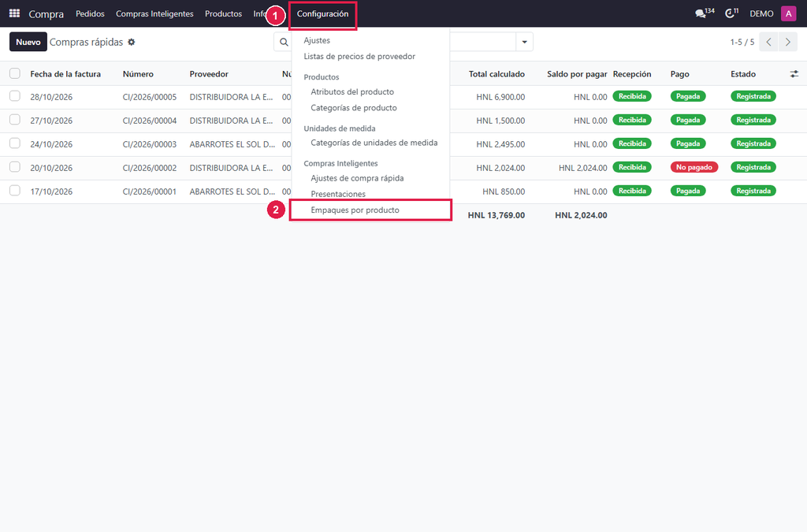Screen dimensions: 807x532
Task: Open record number CI/2026/00004
Action: [x=150, y=121]
